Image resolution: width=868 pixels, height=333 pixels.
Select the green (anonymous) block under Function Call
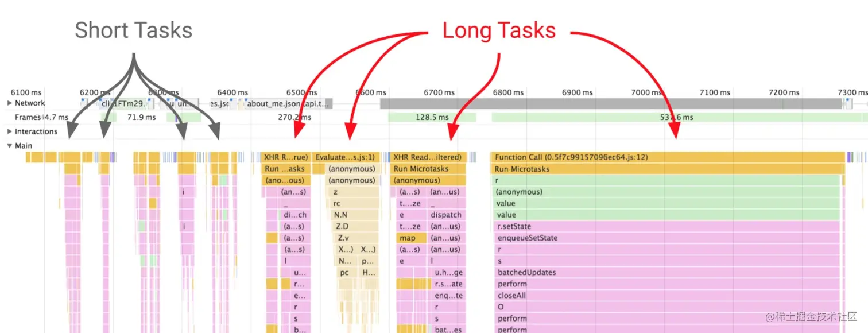[666, 192]
